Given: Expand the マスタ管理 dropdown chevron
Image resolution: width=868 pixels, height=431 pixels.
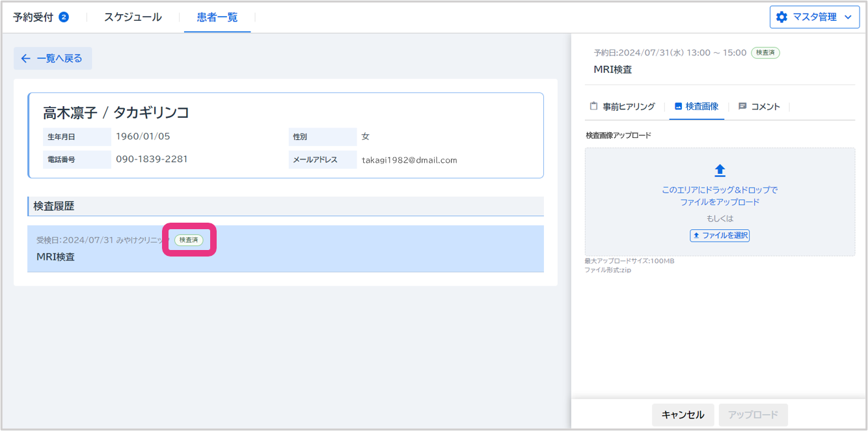Looking at the screenshot, I should pos(847,18).
